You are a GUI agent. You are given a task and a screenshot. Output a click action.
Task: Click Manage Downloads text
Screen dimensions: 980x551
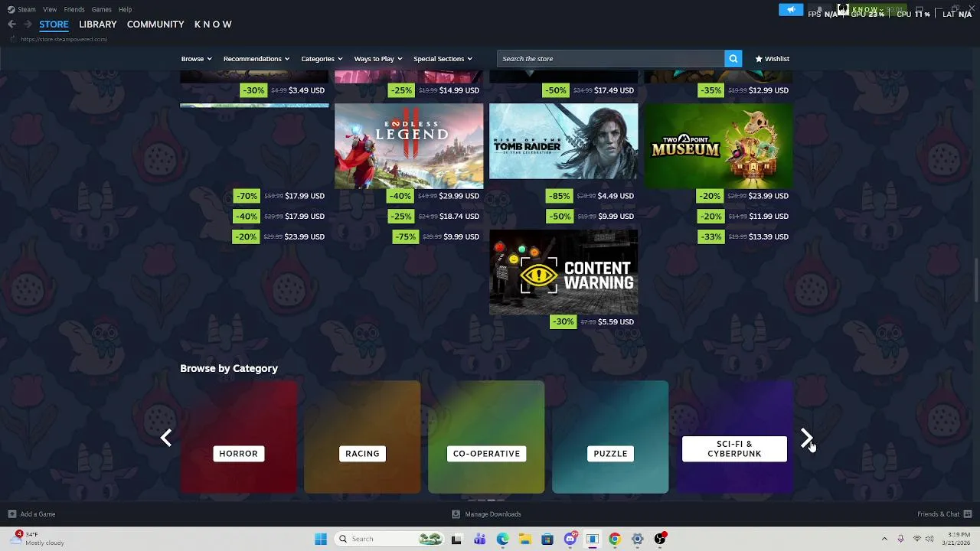click(x=493, y=514)
